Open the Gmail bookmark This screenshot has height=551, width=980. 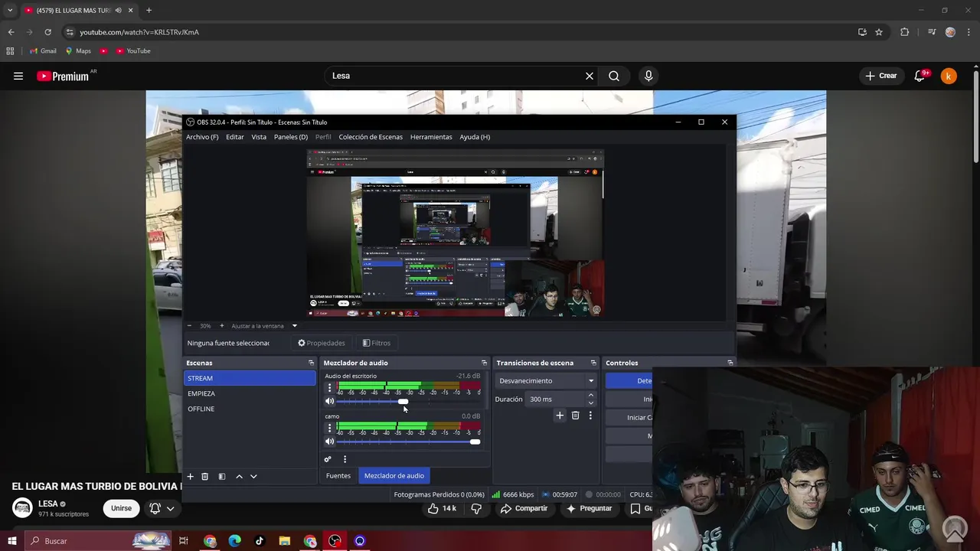(43, 51)
